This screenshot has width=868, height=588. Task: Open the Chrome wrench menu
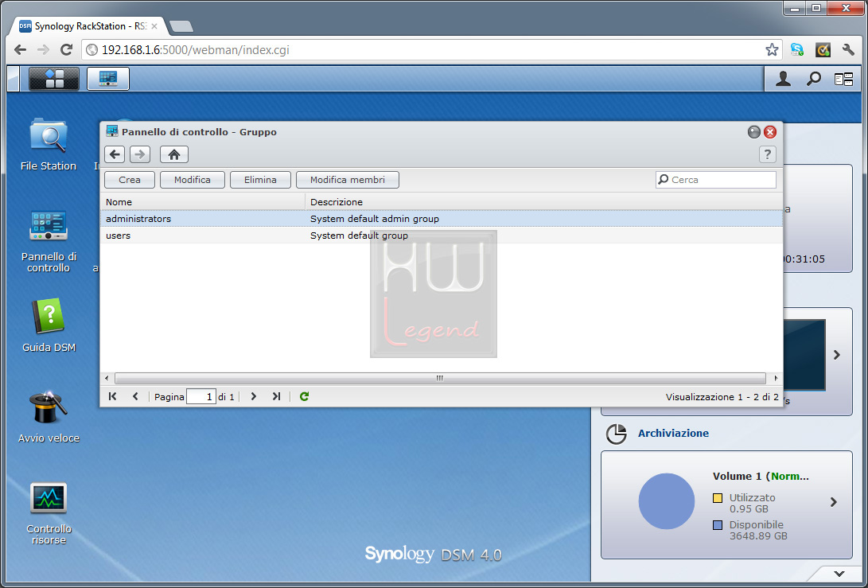[848, 50]
